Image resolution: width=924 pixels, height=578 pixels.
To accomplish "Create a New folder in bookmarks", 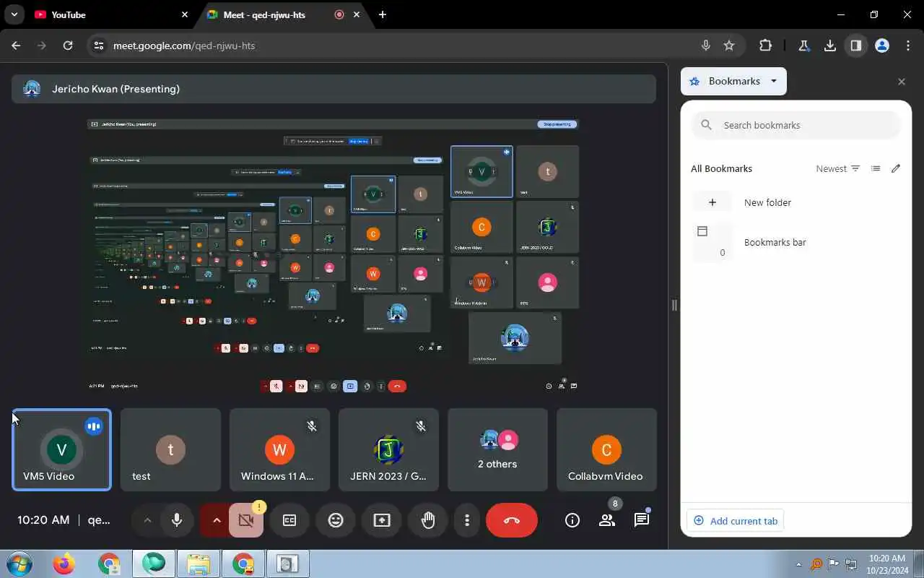I will tap(796, 202).
